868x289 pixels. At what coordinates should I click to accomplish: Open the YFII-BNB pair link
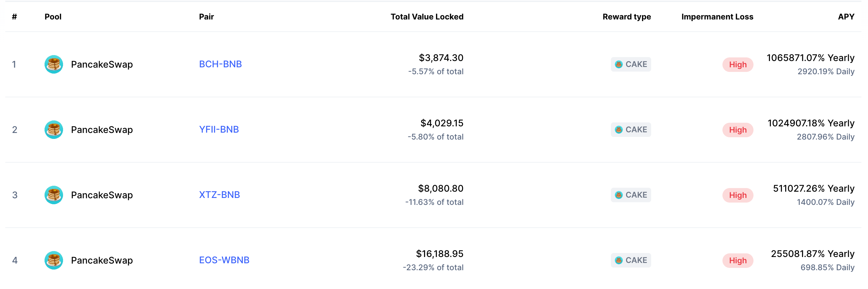[219, 129]
